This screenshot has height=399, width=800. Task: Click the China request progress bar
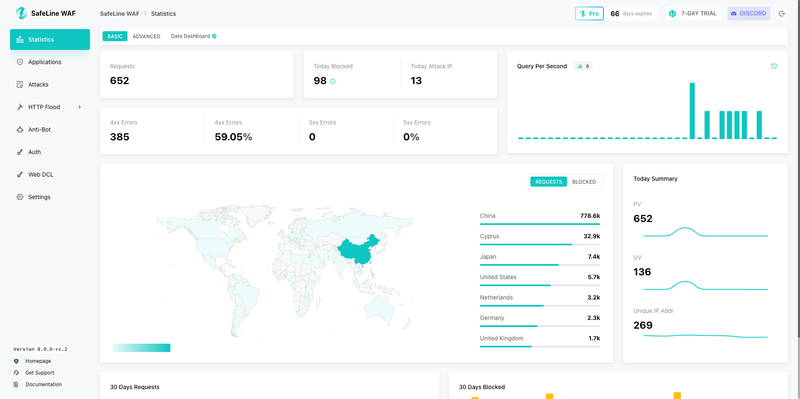coord(540,224)
